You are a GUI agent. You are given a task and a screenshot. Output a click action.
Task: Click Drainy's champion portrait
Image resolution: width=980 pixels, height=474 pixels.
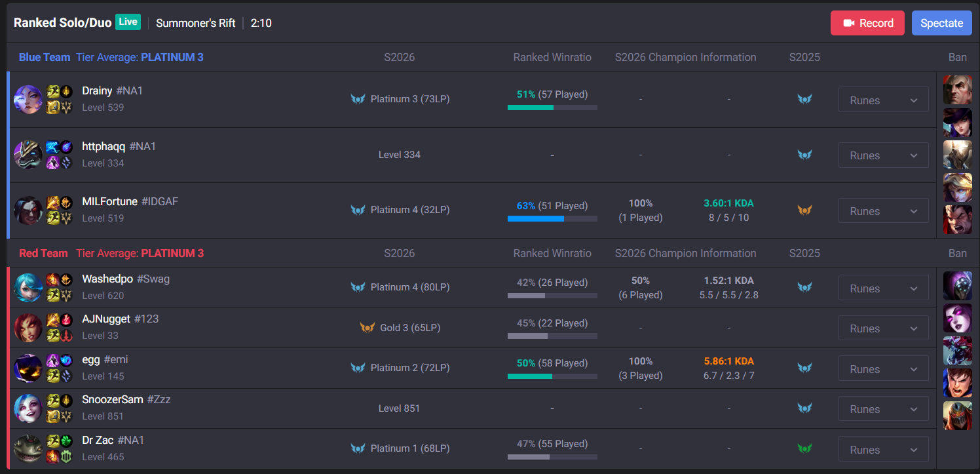pos(28,100)
